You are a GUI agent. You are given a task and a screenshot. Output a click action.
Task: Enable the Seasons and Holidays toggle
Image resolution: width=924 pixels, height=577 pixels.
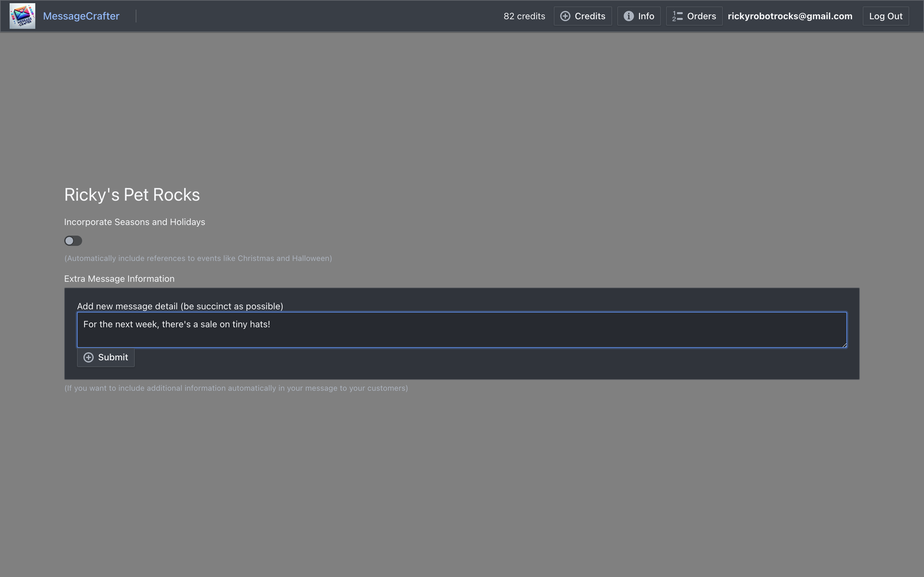tap(73, 241)
